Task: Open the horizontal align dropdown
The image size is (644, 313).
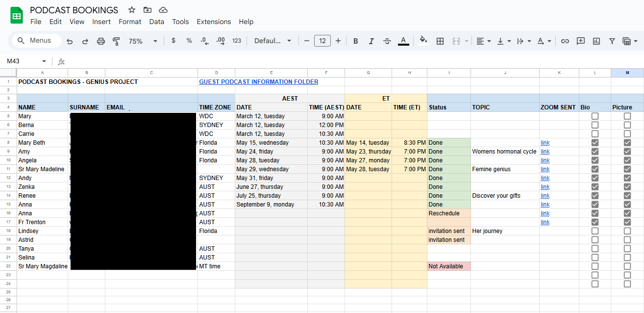Action: [484, 41]
